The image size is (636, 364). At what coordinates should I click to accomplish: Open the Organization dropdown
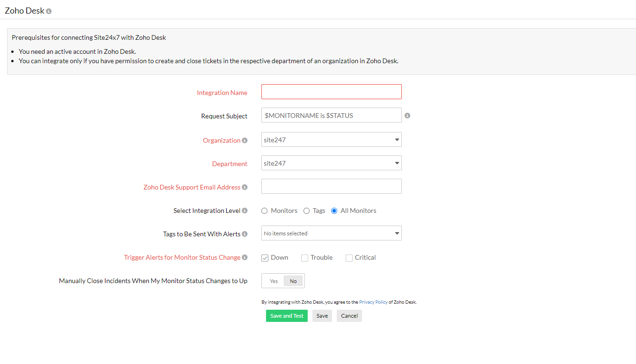point(331,140)
